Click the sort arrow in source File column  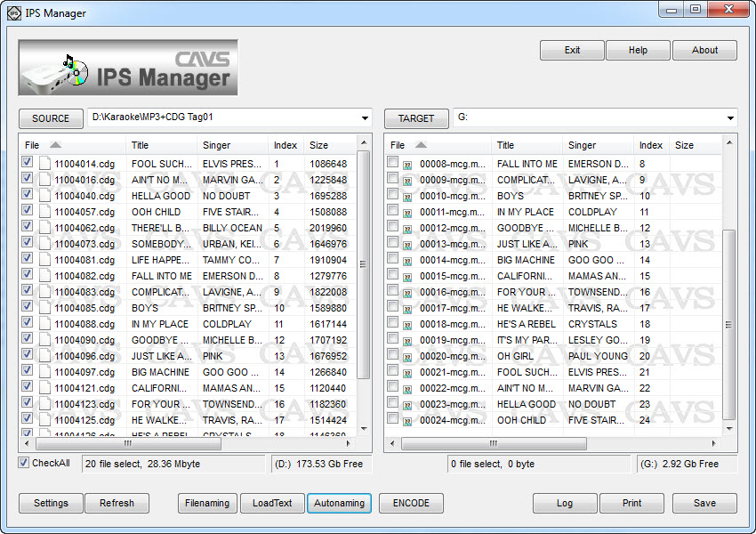click(55, 145)
